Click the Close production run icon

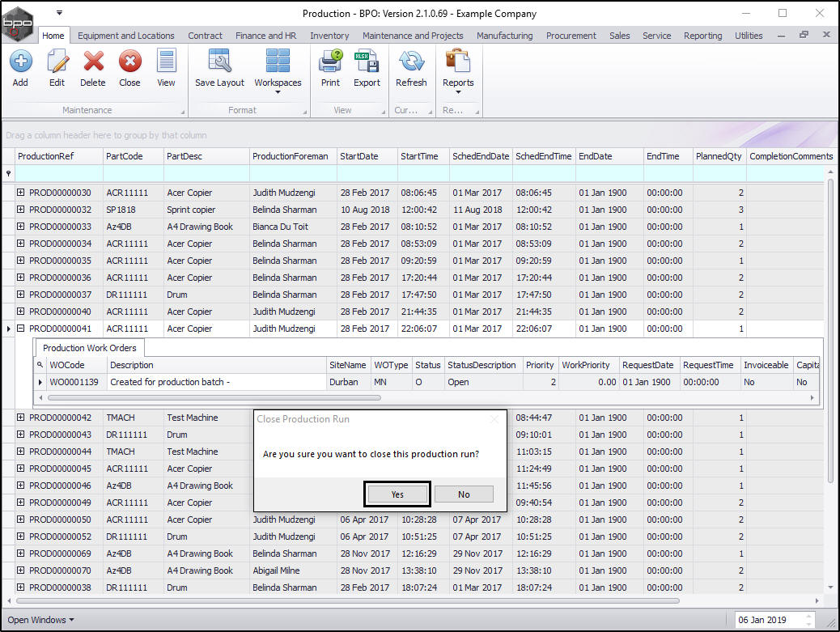click(129, 68)
